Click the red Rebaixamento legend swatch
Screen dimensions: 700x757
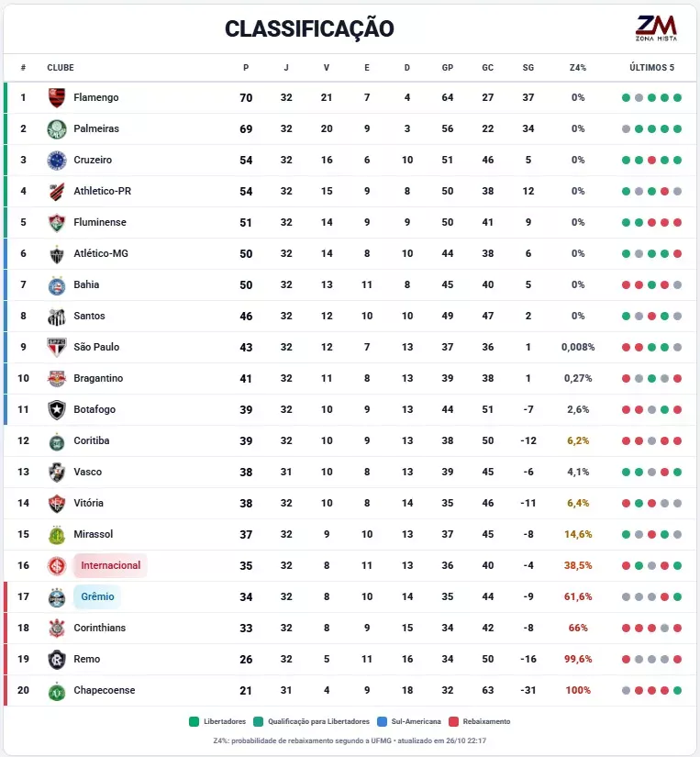pos(453,722)
